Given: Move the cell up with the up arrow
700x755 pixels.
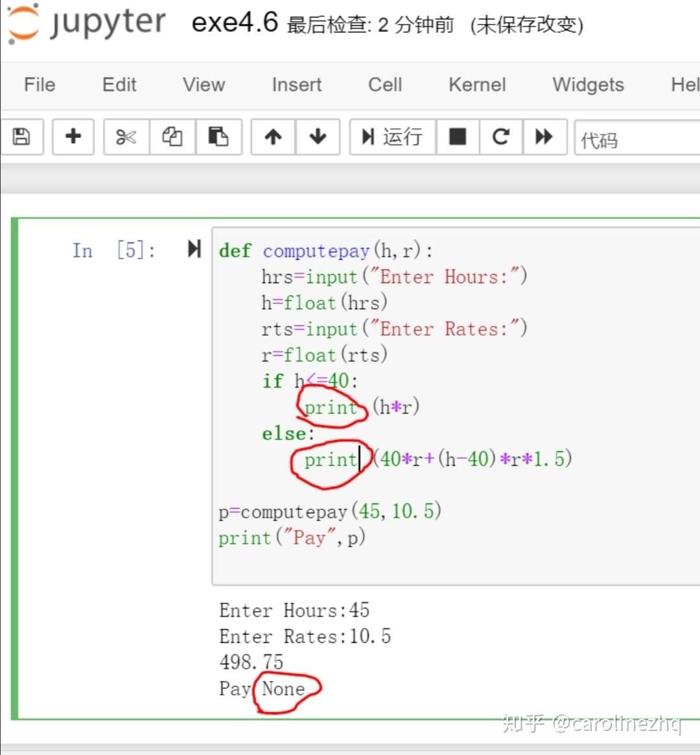Looking at the screenshot, I should 272,137.
